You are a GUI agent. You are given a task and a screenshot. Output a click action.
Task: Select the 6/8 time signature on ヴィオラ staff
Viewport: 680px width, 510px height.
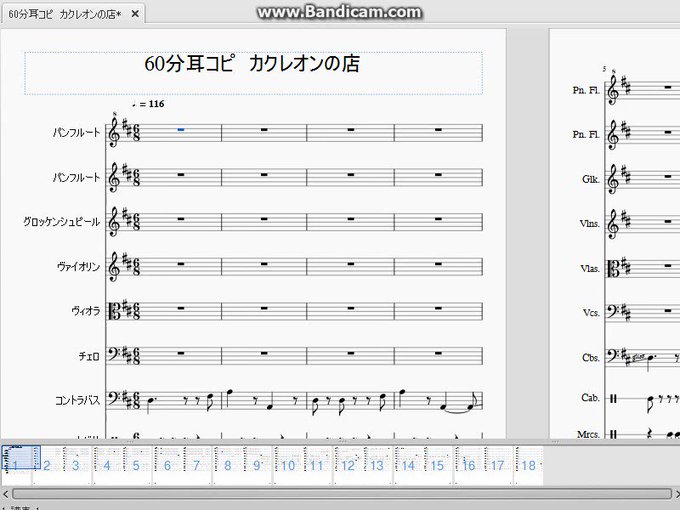pyautogui.click(x=136, y=311)
